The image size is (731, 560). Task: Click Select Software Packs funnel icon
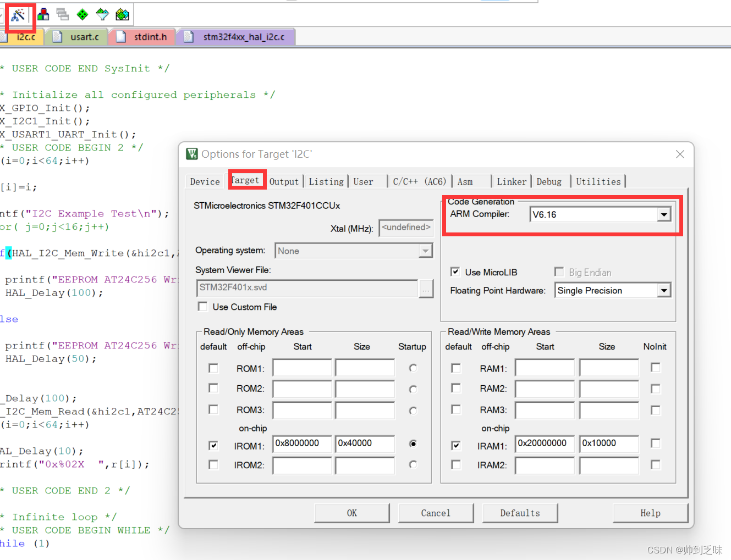point(102,15)
